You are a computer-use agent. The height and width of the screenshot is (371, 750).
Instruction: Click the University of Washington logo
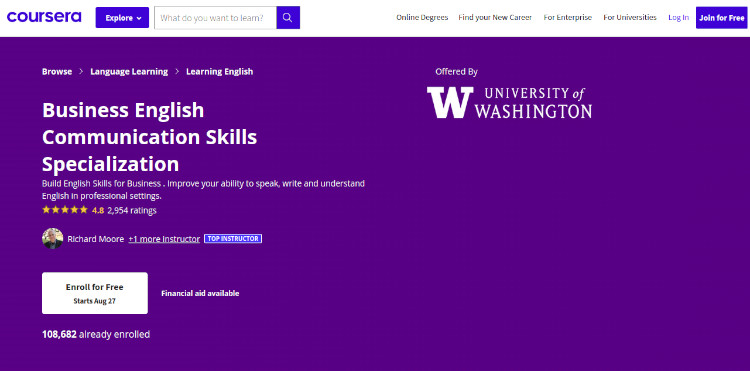[x=509, y=102]
